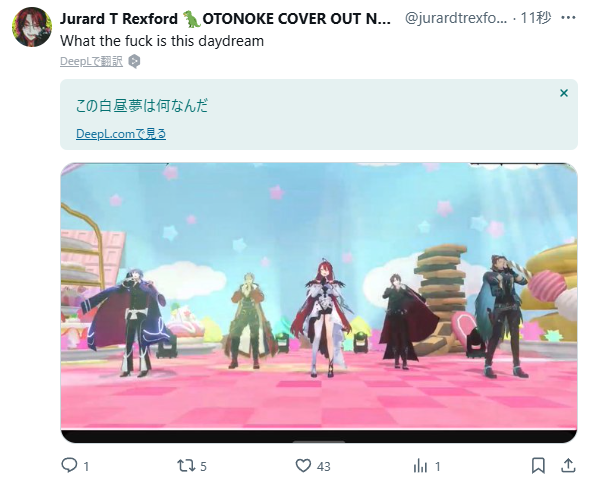Repost the tweet with retweet icon
Screen dimensions: 590x483
(x=185, y=466)
